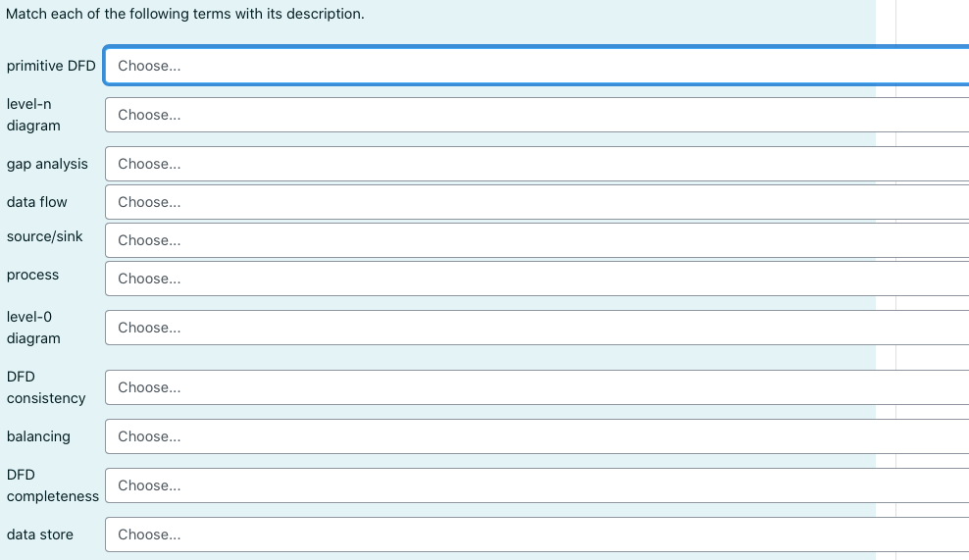Open the gap analysis dropdown

click(x=537, y=164)
